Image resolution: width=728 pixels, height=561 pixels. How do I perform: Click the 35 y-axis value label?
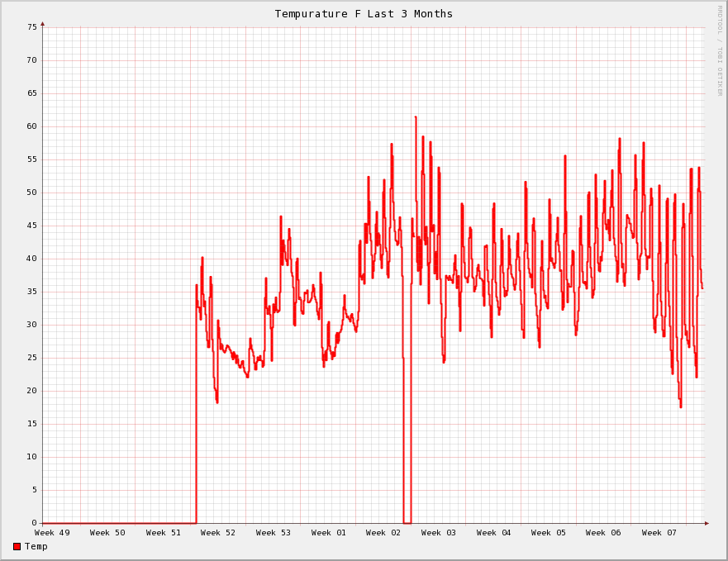pyautogui.click(x=32, y=292)
